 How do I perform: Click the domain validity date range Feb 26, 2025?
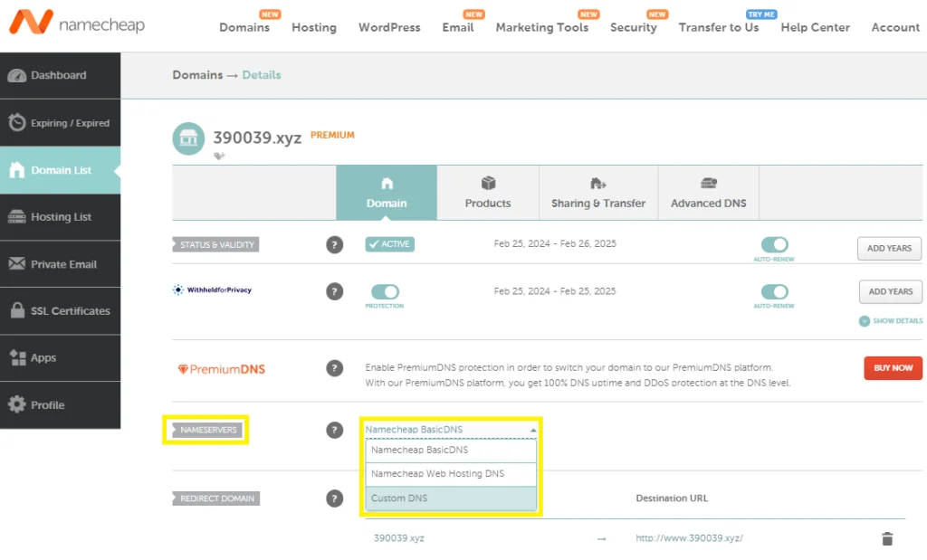coord(555,243)
